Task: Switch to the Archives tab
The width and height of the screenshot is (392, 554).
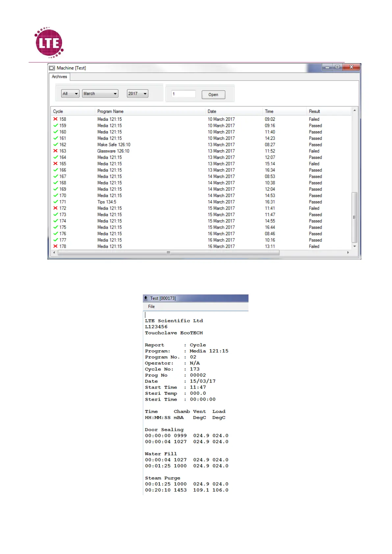Action: click(59, 77)
